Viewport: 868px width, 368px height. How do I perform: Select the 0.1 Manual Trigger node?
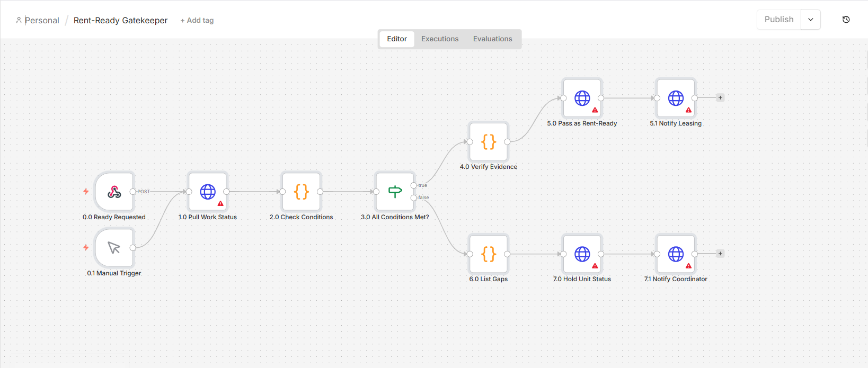pos(114,248)
